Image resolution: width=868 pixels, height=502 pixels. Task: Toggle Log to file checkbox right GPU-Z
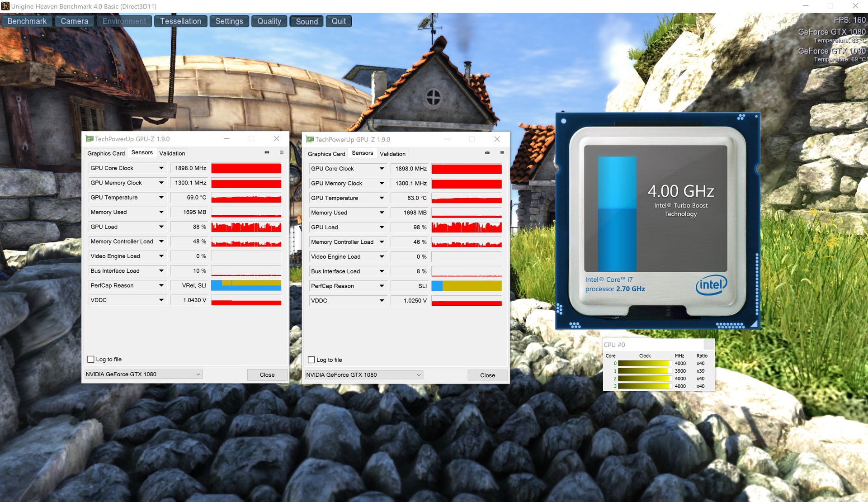[311, 359]
